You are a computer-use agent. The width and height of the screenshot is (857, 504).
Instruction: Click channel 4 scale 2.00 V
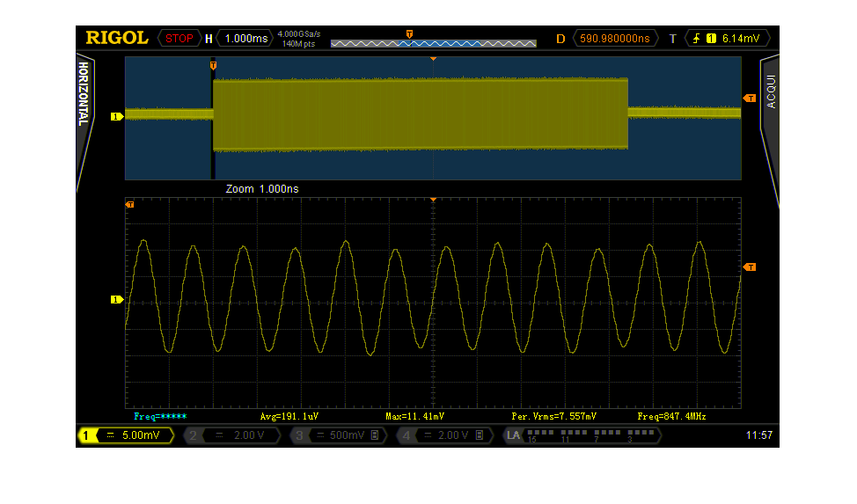click(453, 435)
